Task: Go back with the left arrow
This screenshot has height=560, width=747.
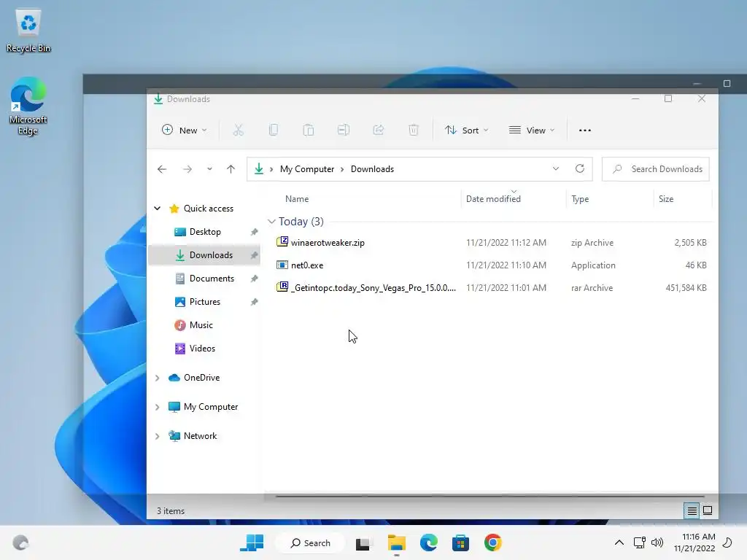Action: (x=162, y=169)
